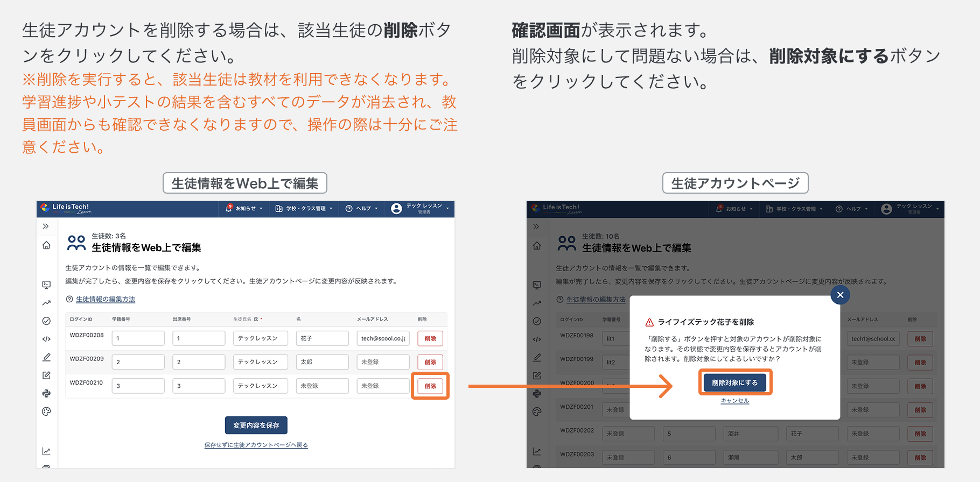The width and height of the screenshot is (980, 482).
Task: Click the tech@scool.co.jp email field
Action: coord(383,338)
